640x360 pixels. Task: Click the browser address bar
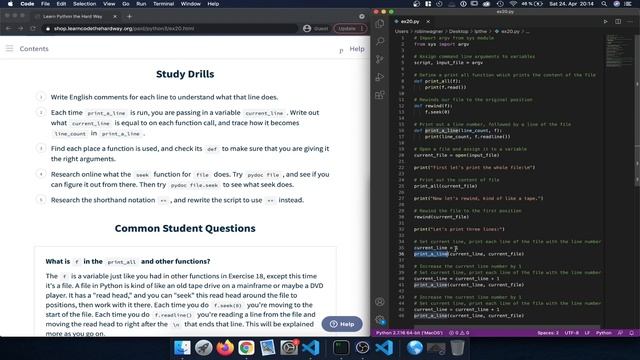pyautogui.click(x=171, y=29)
